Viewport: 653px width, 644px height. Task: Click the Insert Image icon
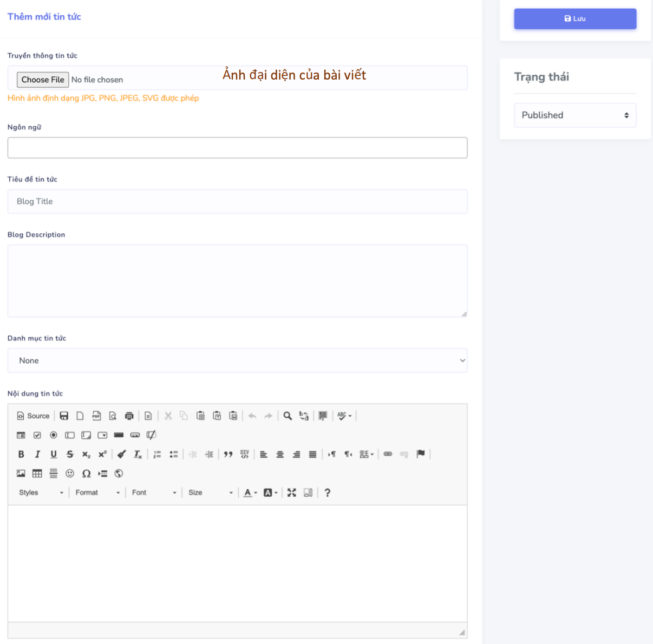[x=21, y=474]
